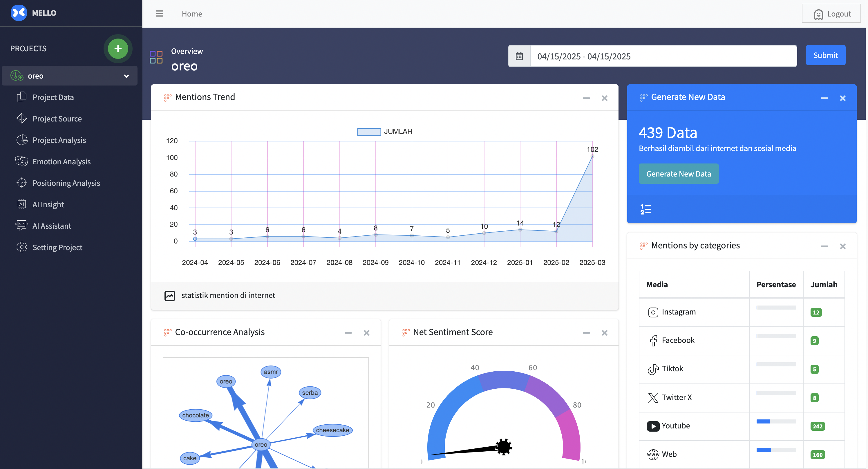
Task: Go to AI Insight menu item
Action: 48,204
